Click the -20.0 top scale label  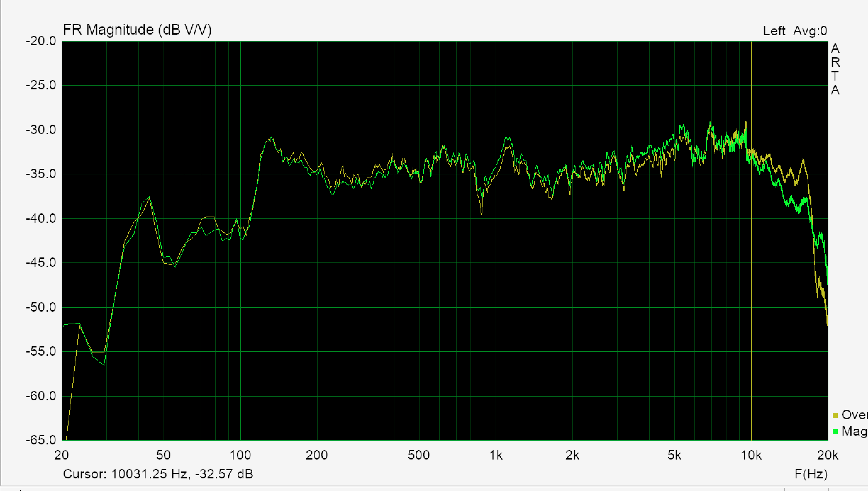click(41, 41)
